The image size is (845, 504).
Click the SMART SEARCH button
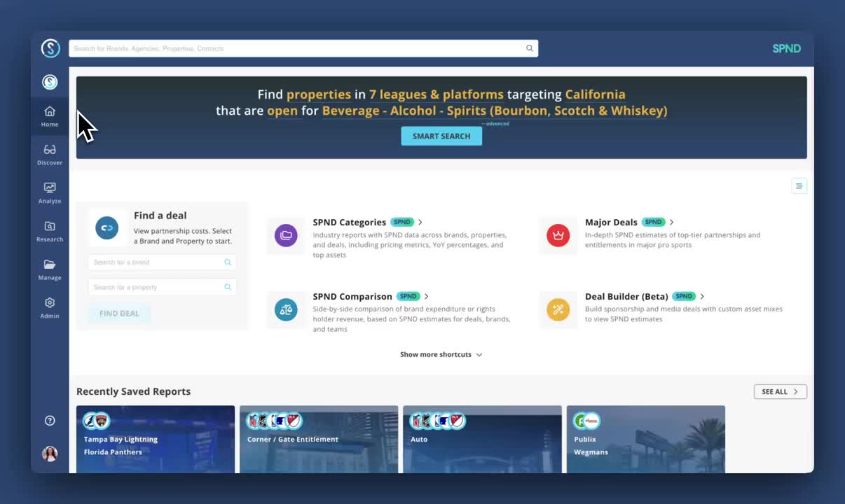[x=441, y=136]
